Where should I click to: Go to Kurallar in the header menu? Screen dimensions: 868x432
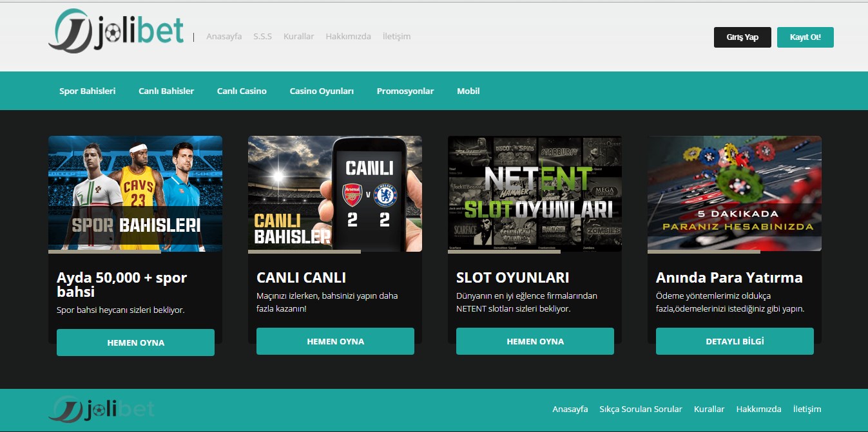[298, 37]
